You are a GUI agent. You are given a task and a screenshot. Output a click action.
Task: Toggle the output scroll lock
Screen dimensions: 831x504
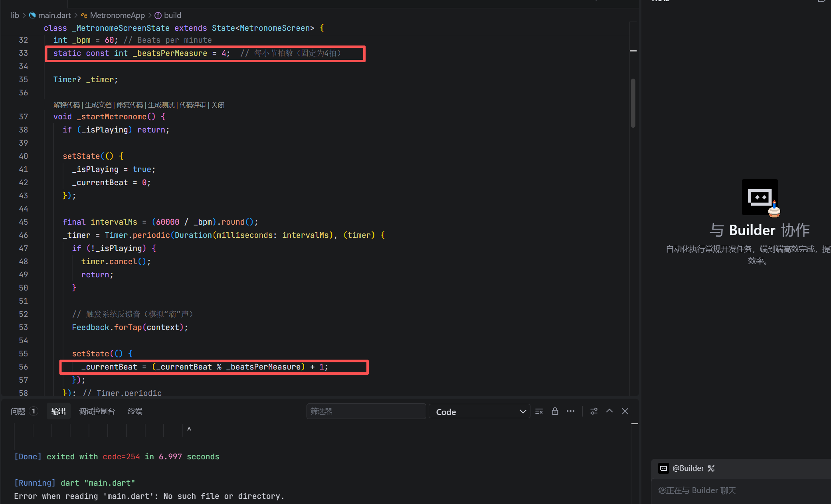click(555, 411)
